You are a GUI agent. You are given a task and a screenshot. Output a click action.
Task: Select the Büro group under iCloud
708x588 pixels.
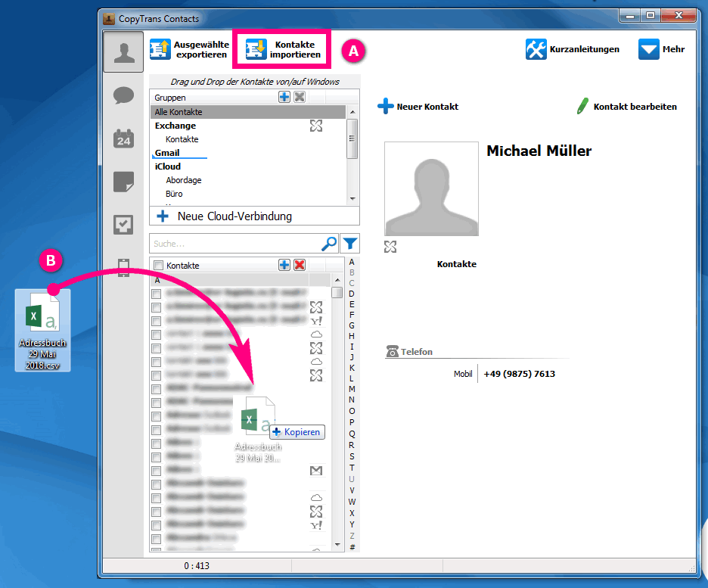(x=174, y=193)
